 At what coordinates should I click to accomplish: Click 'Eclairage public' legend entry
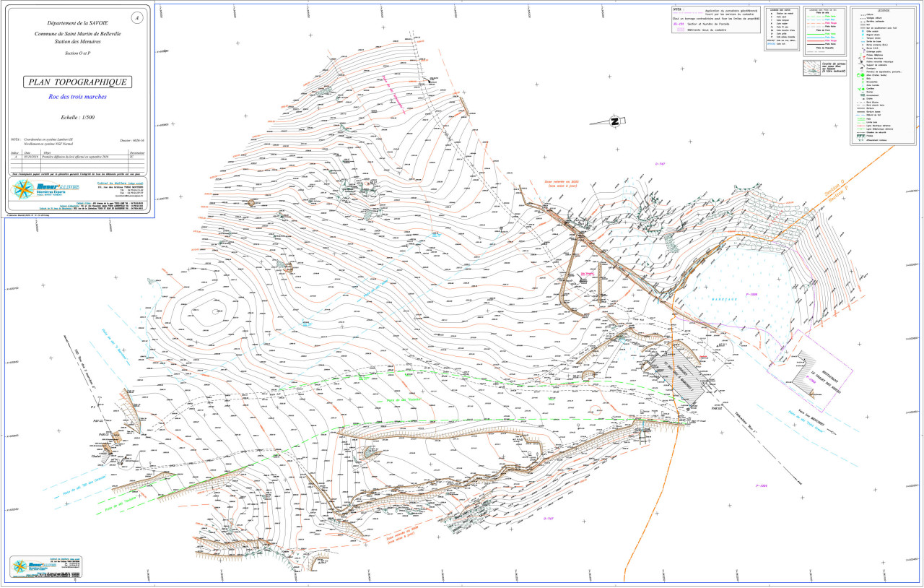tap(873, 51)
